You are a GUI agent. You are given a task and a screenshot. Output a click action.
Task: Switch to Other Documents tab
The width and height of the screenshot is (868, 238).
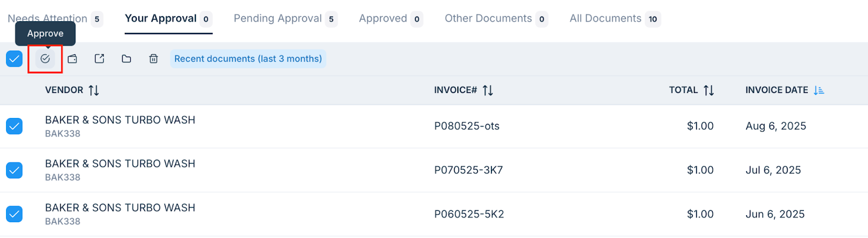point(496,19)
